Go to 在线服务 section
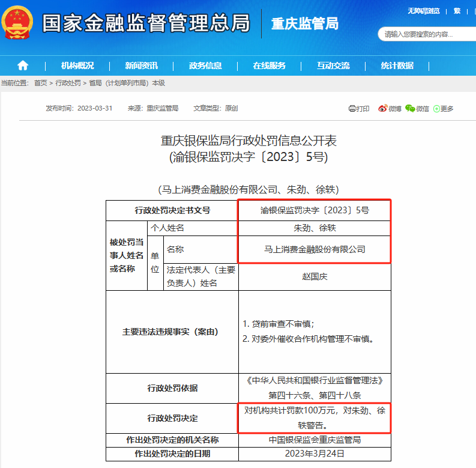The width and height of the screenshot is (476, 468). click(269, 65)
